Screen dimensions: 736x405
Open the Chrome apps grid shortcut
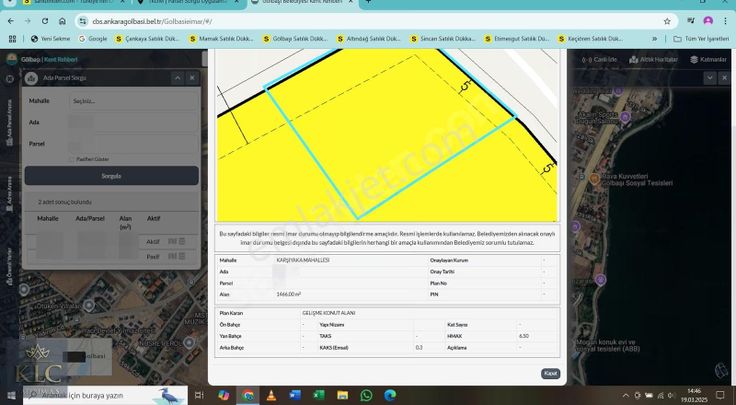point(12,39)
